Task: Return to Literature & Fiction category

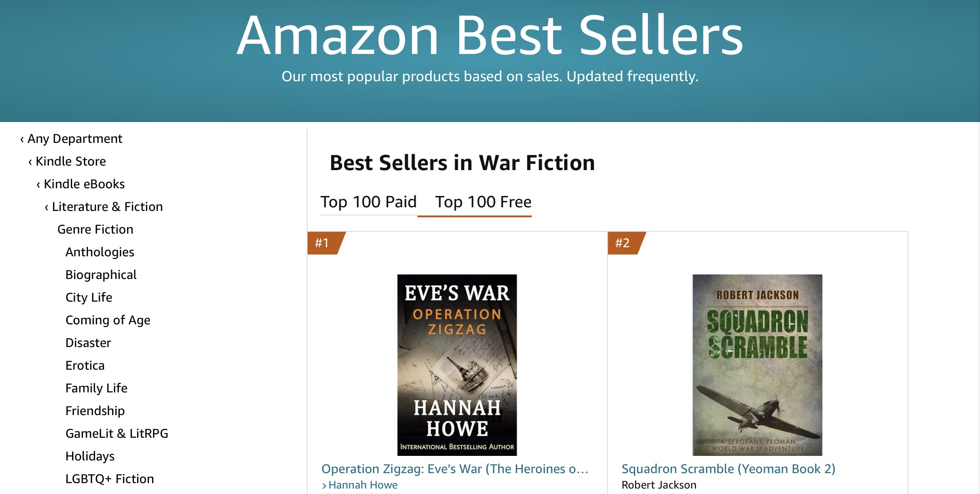Action: [x=107, y=207]
